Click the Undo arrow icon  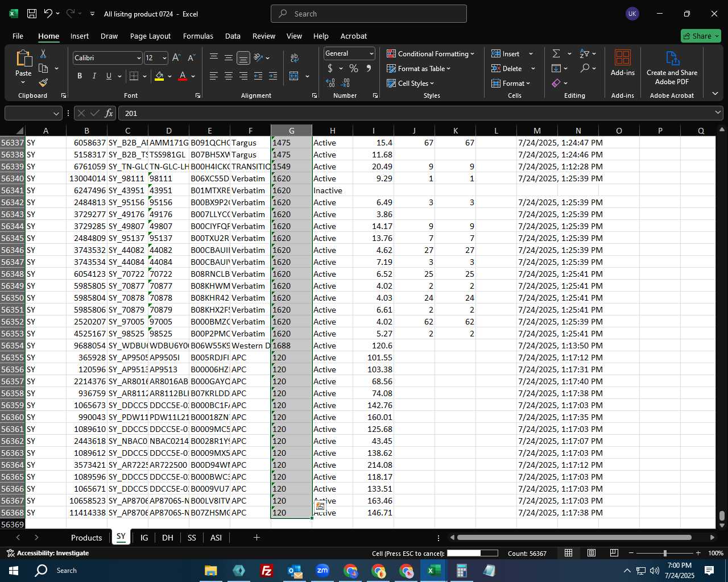[x=48, y=14]
